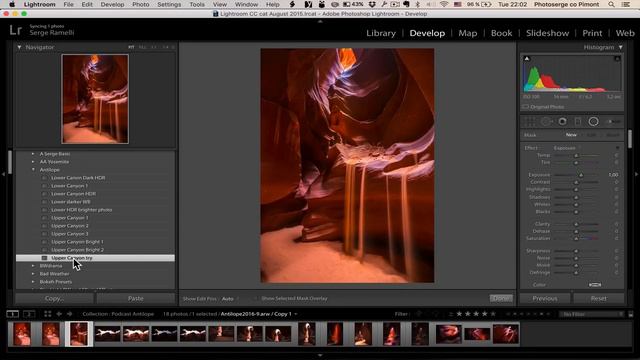The height and width of the screenshot is (360, 640).
Task: Click the Clarity slider handle
Action: pos(576,224)
